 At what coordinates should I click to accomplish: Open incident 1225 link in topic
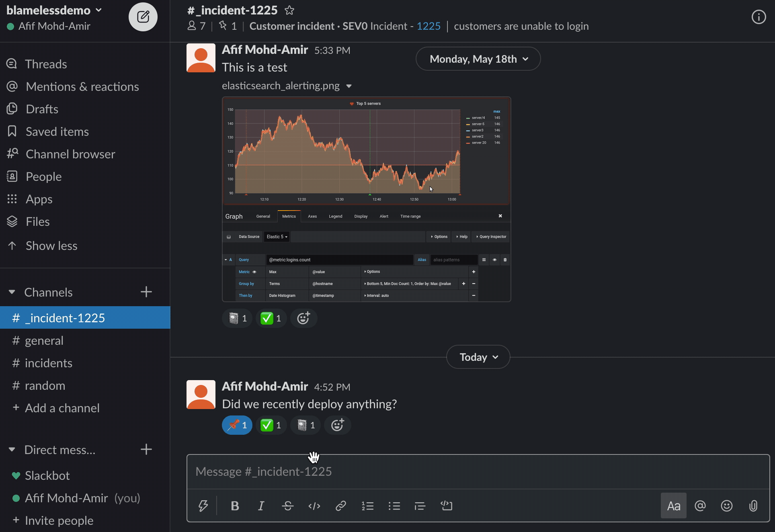tap(429, 26)
